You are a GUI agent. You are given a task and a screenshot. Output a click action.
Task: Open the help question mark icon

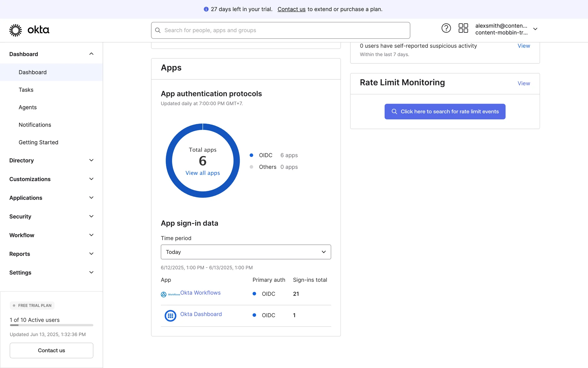point(446,28)
